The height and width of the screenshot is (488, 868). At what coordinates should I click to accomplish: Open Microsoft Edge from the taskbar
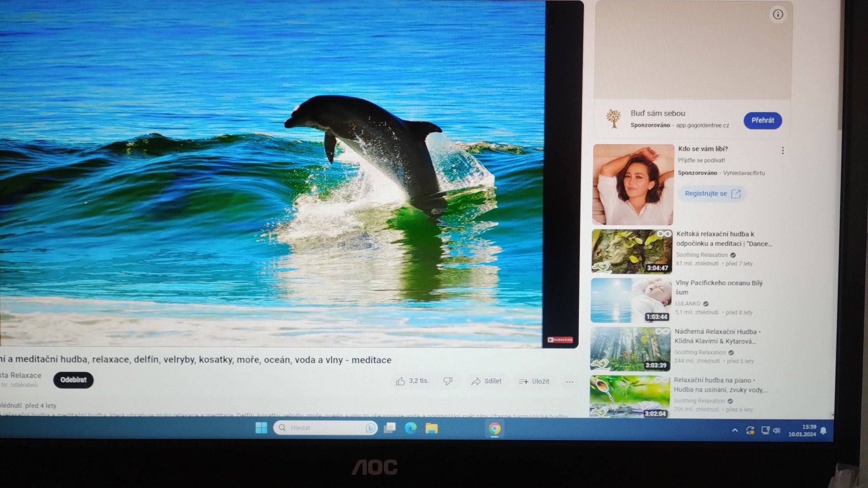(x=410, y=428)
